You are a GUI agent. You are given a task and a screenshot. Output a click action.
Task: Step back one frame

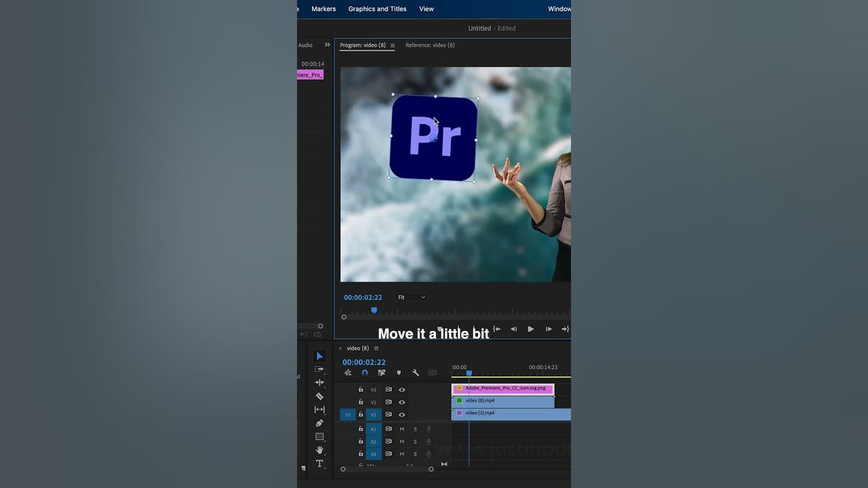click(x=513, y=329)
